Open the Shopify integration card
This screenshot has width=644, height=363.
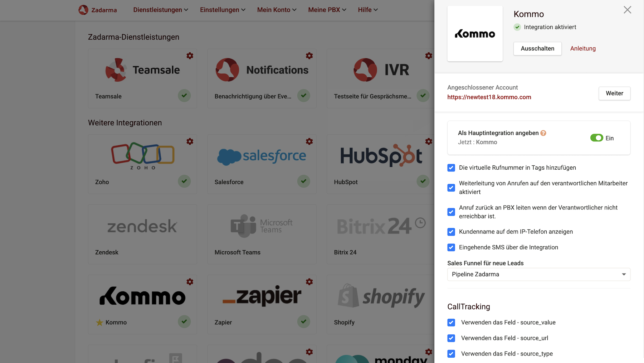381,305
